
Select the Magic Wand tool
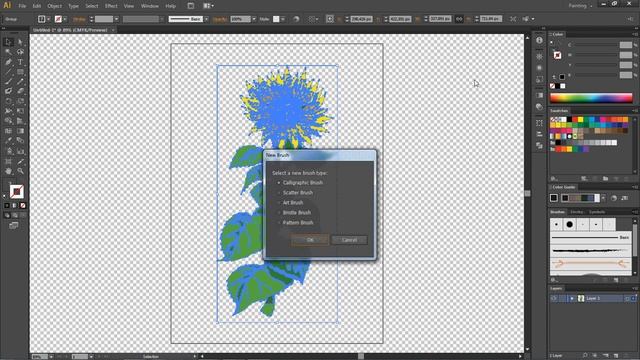[x=8, y=52]
